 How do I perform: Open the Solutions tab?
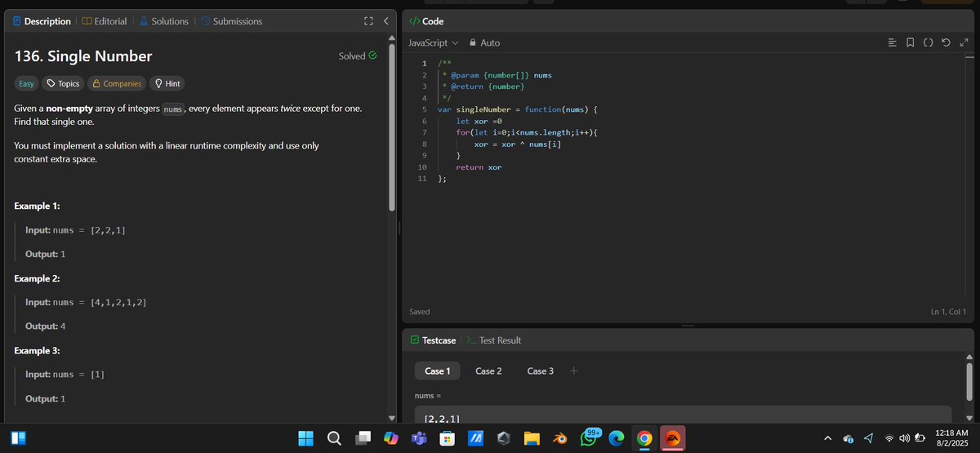(164, 21)
